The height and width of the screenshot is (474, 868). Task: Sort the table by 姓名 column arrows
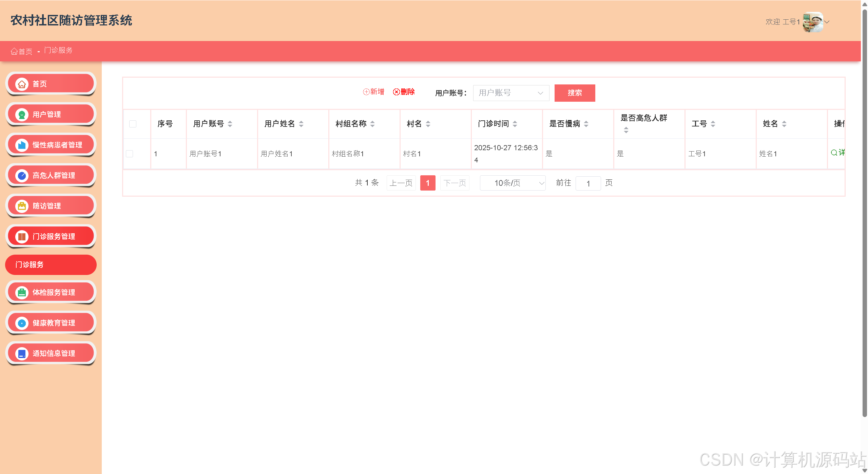pyautogui.click(x=784, y=124)
